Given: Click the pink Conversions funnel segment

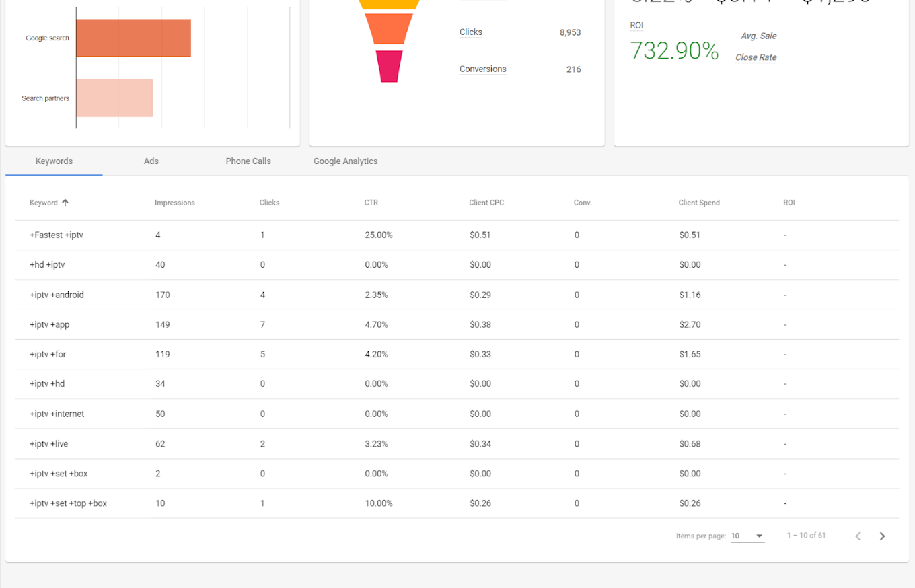Looking at the screenshot, I should (x=390, y=67).
